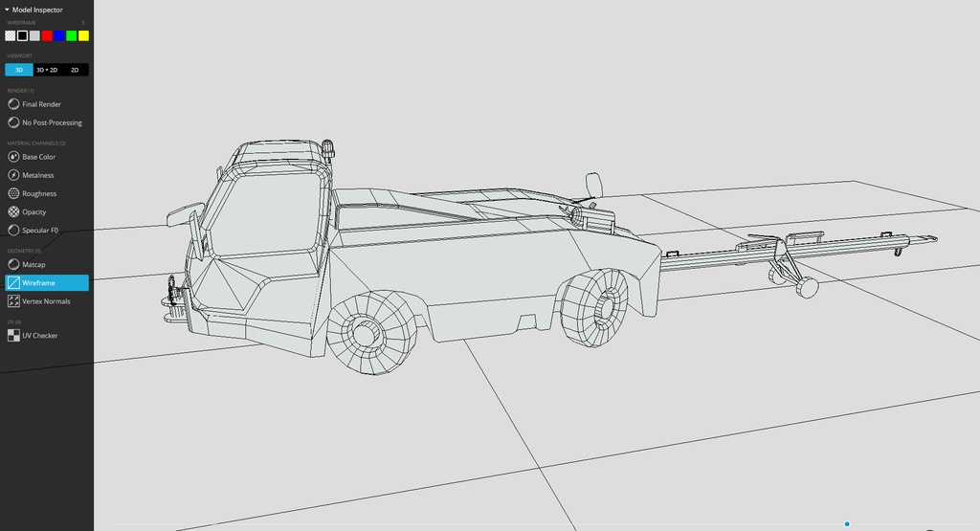980x531 pixels.
Task: Pick the blue wireframe color swatch
Action: (59, 35)
